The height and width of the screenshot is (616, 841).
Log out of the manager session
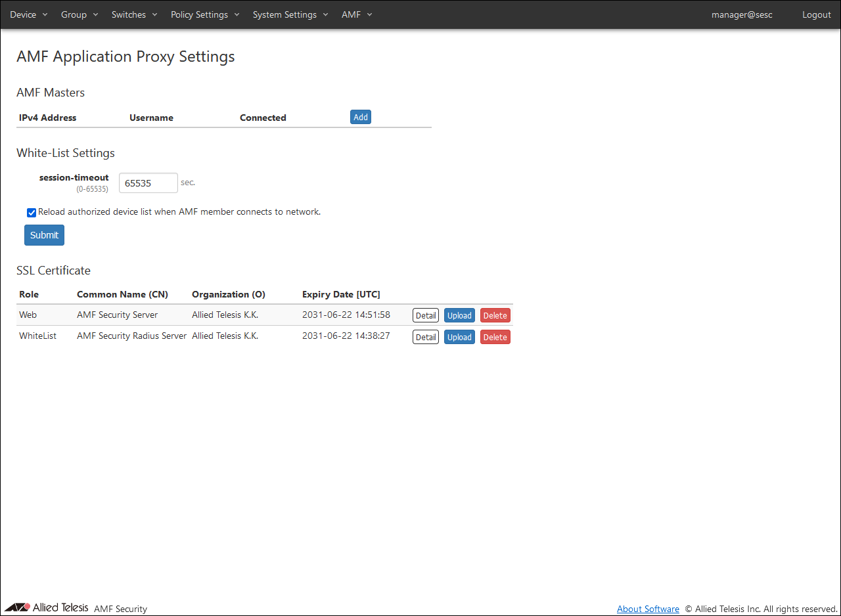816,14
